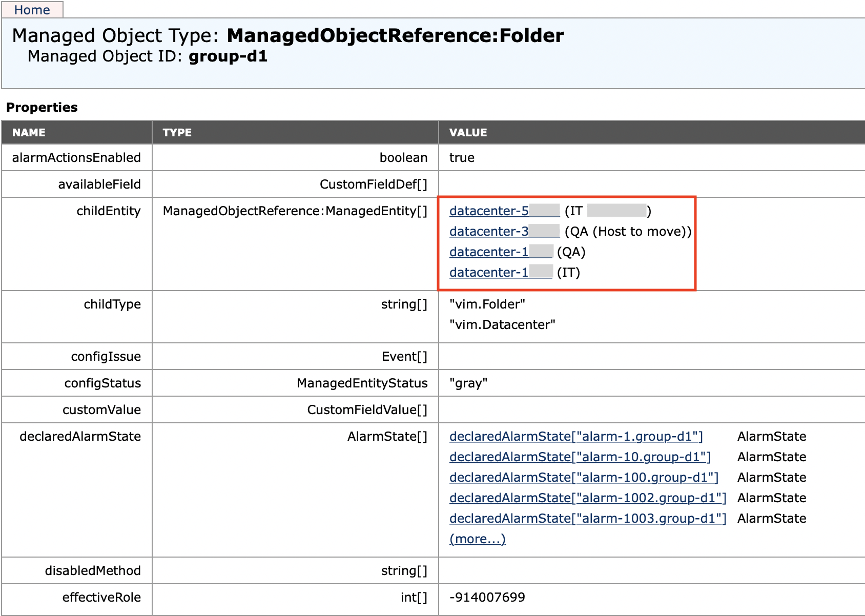The width and height of the screenshot is (865, 616).
Task: Select the declaredAlarmState alarm-100.group-d1 link
Action: click(584, 477)
